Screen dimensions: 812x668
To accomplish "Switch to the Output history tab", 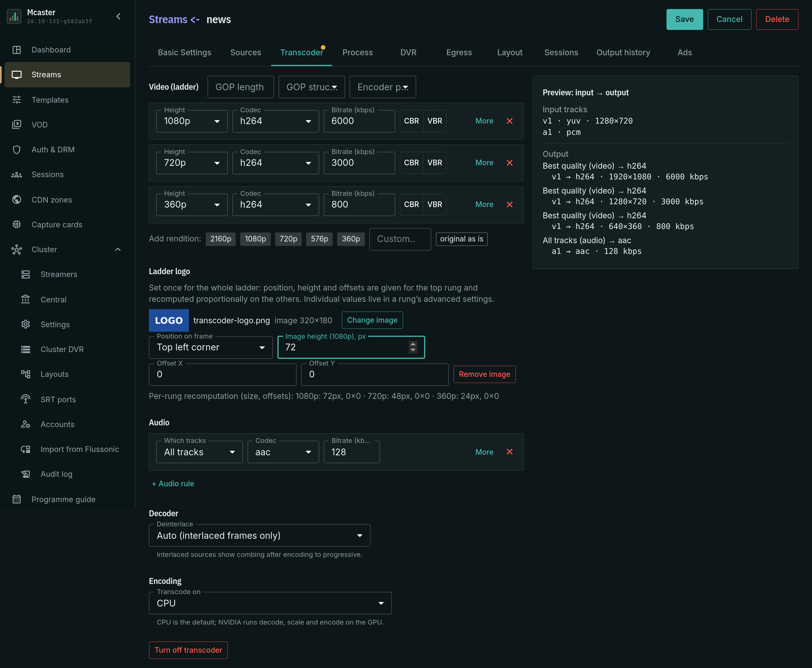I will pos(623,52).
